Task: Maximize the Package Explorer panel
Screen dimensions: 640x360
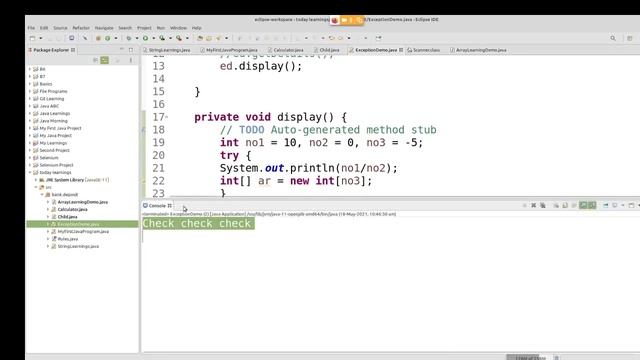Action: [x=131, y=49]
